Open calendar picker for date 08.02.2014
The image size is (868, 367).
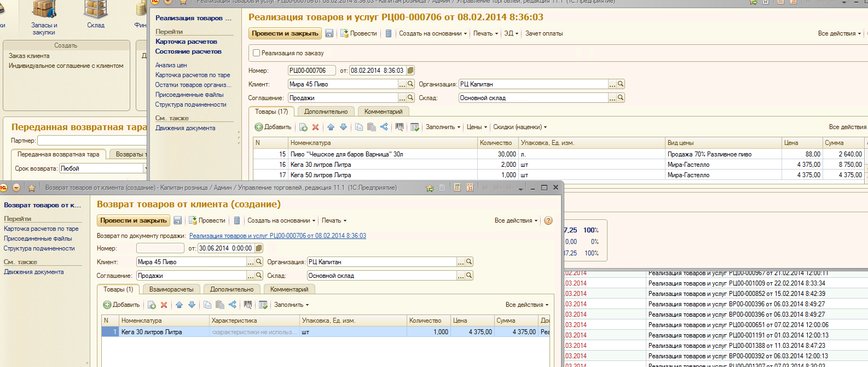(x=410, y=71)
